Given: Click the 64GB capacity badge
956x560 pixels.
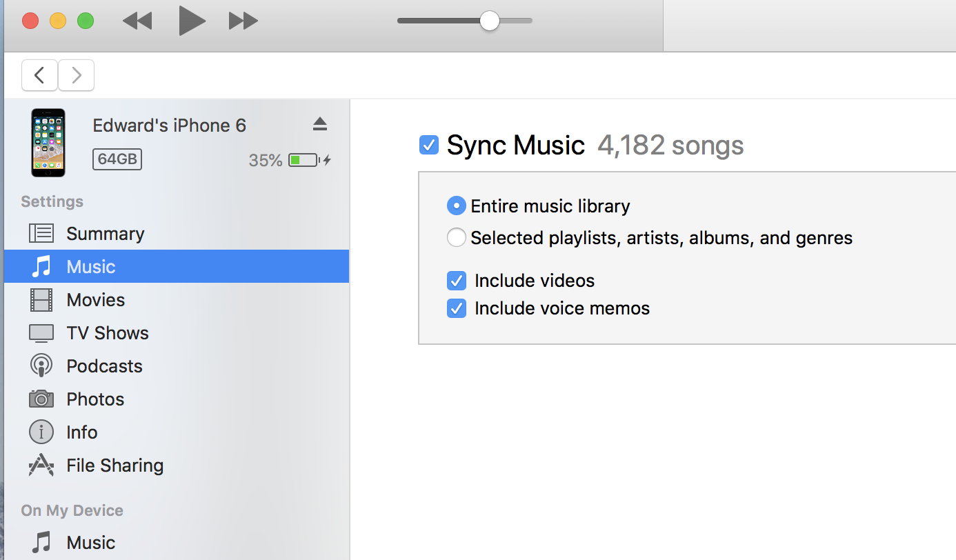Looking at the screenshot, I should coord(117,159).
